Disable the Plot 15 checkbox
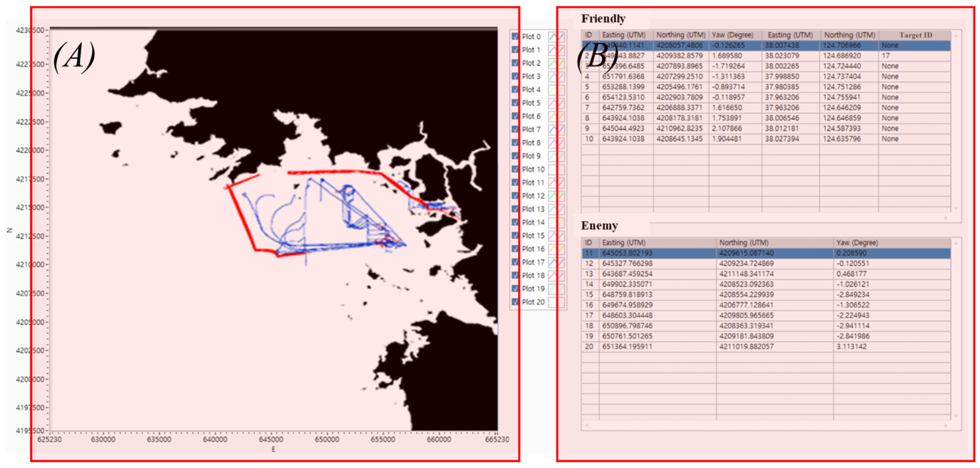Viewport: 980px width, 468px height. (515, 236)
